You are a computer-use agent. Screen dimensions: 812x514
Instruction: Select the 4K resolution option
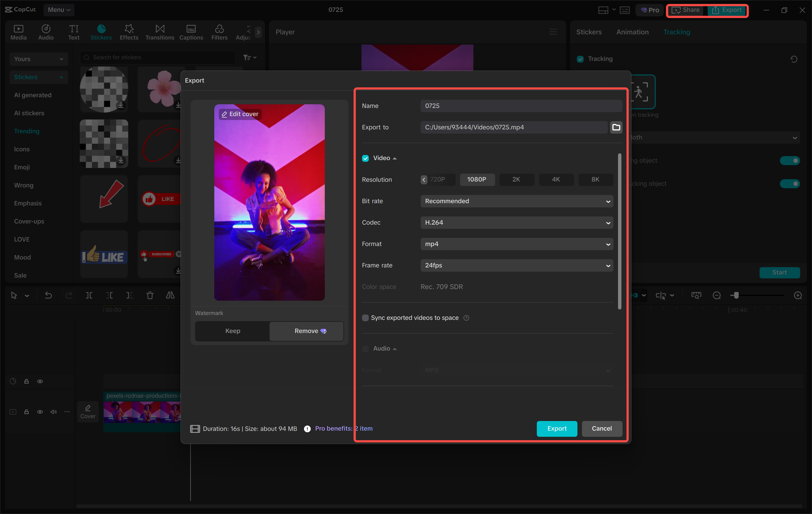click(556, 179)
